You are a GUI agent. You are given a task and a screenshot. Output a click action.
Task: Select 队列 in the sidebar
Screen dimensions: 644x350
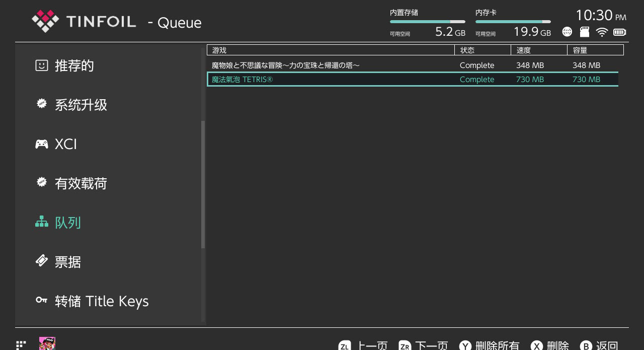click(108, 223)
